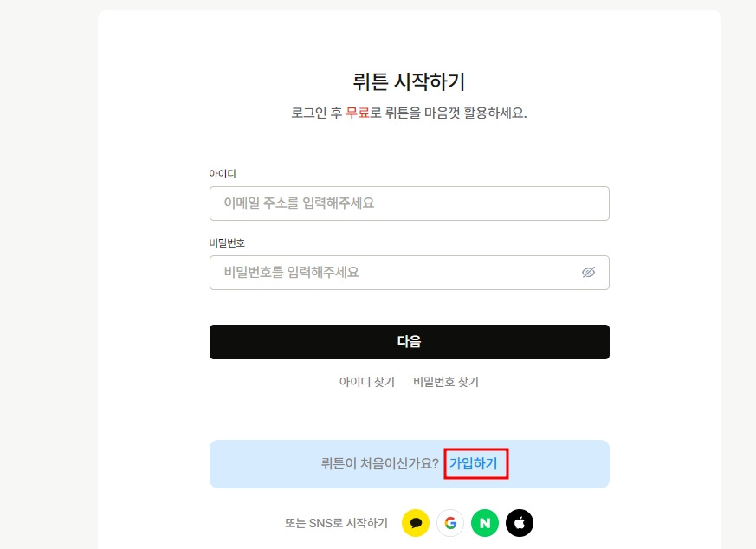Image resolution: width=756 pixels, height=549 pixels.
Task: Continue with the Apple icon
Action: [519, 523]
